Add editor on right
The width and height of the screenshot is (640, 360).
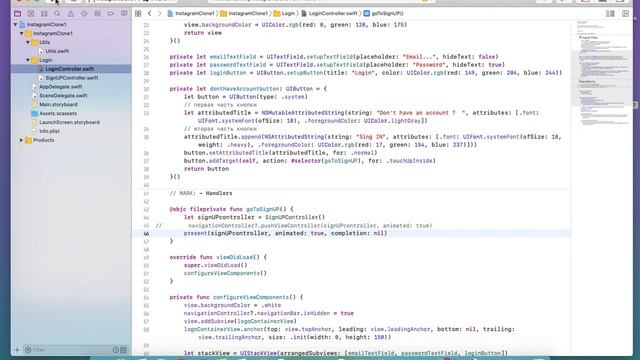[x=625, y=13]
